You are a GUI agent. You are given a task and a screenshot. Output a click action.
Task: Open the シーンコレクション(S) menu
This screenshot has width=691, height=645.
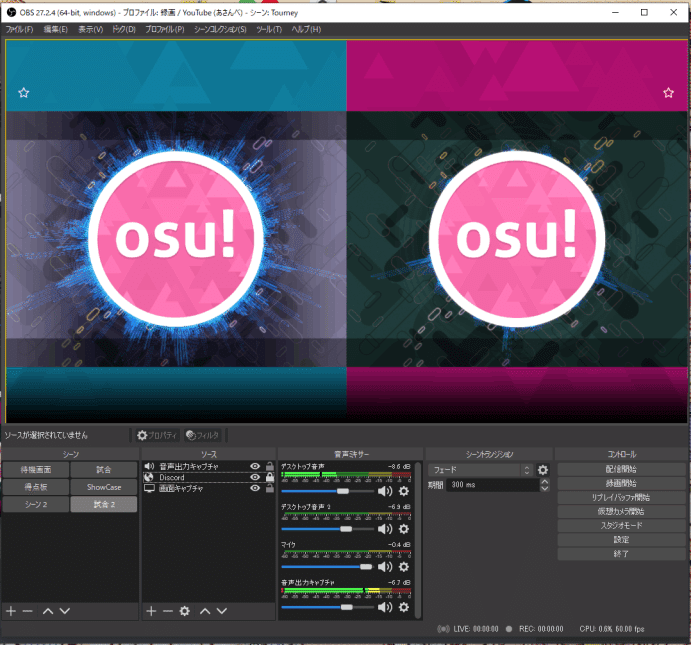220,30
